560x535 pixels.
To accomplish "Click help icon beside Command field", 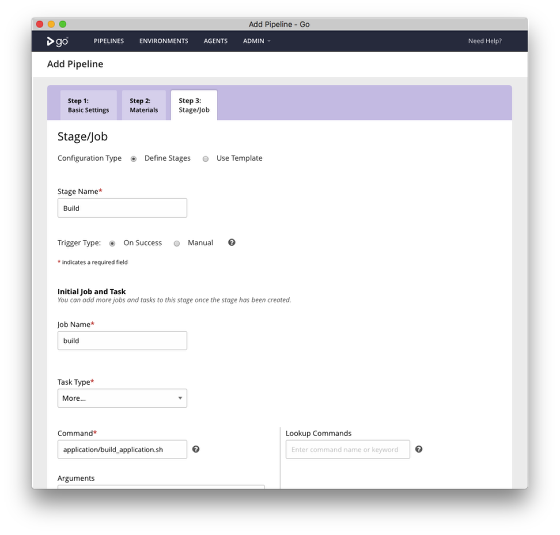I will pyautogui.click(x=196, y=449).
